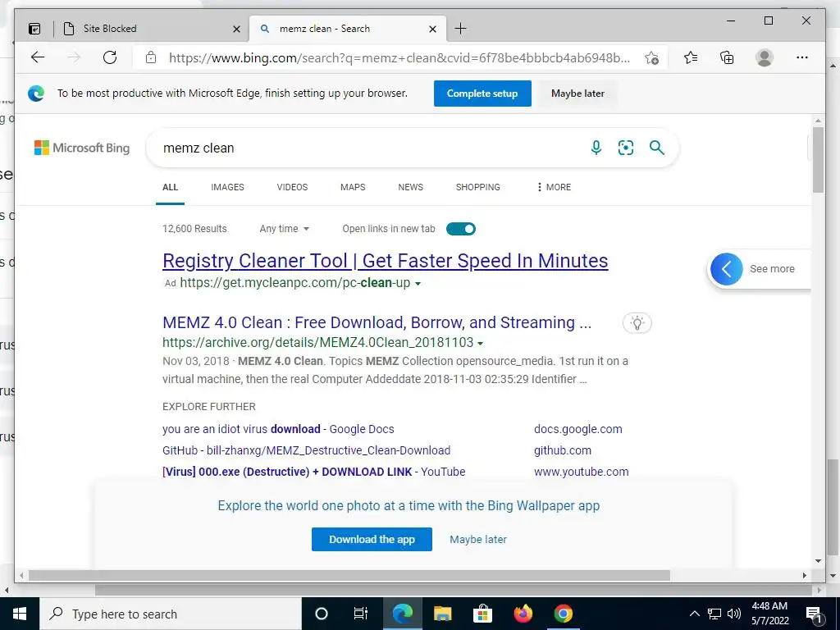Dismiss Edge setup with Maybe later
840x630 pixels.
[577, 94]
